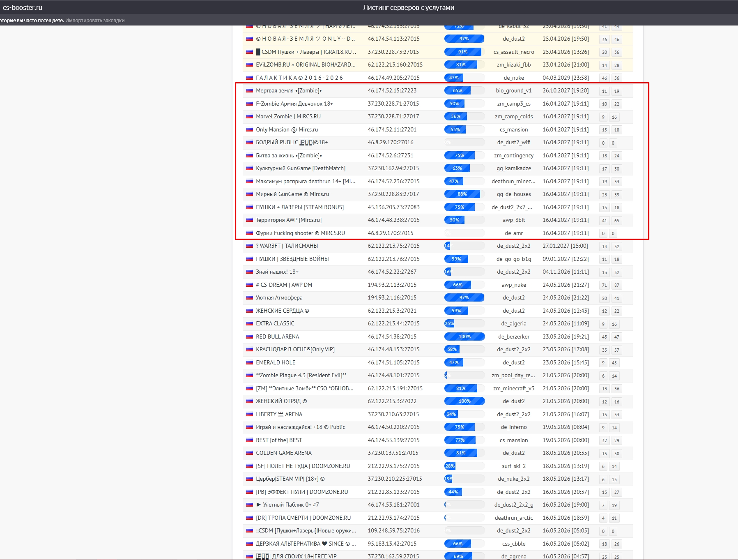Click IP address 46.174.52.15:27223
Viewport: 738px width, 560px height.
coord(392,91)
